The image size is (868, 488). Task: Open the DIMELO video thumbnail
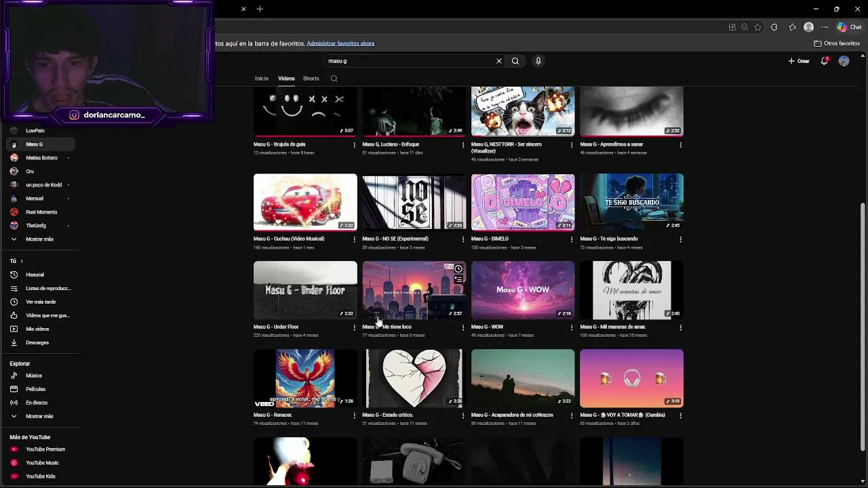pos(523,203)
